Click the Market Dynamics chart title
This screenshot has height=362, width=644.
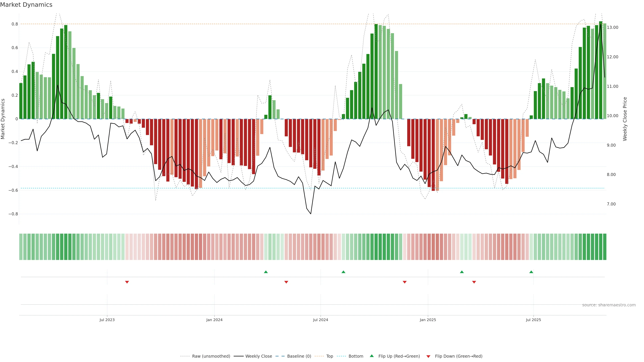click(26, 5)
